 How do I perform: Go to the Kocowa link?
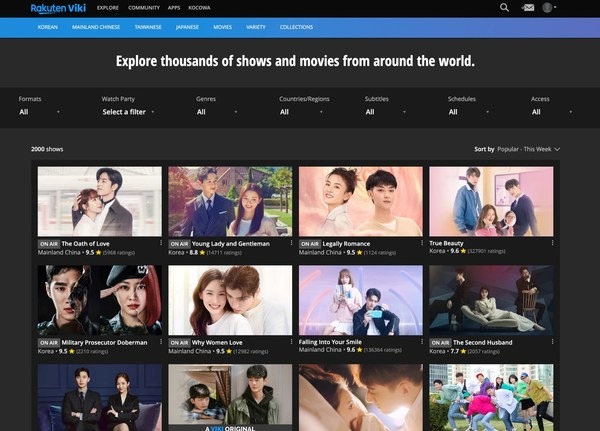[x=201, y=8]
